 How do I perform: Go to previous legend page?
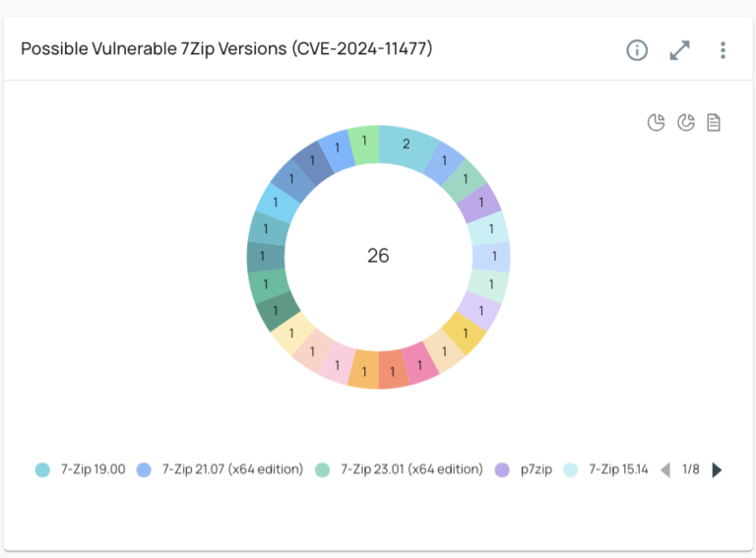click(x=665, y=470)
